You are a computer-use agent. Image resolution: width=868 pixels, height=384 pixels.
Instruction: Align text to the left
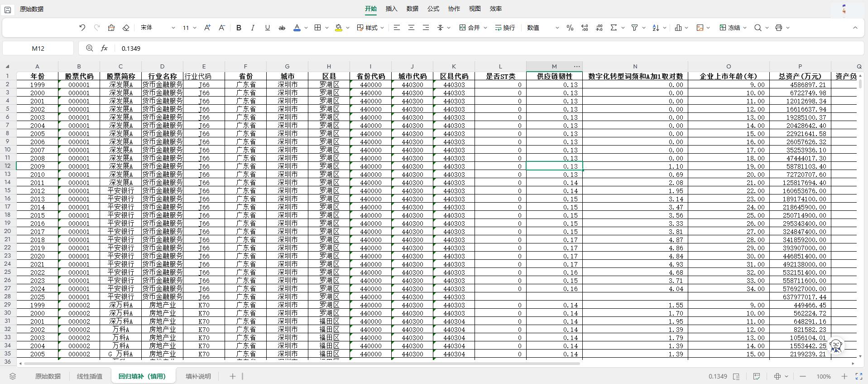[397, 28]
